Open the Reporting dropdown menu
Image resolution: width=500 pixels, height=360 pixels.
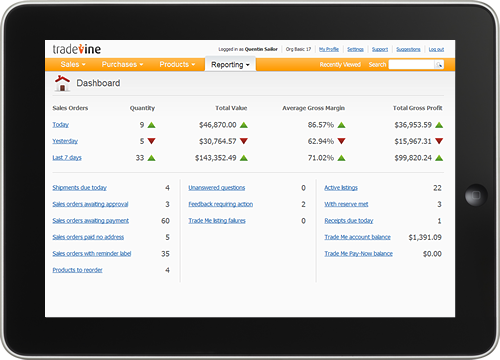click(230, 65)
